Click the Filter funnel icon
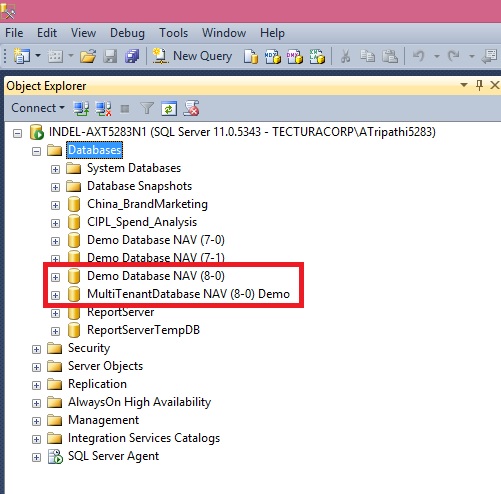The width and height of the screenshot is (501, 494). point(147,108)
